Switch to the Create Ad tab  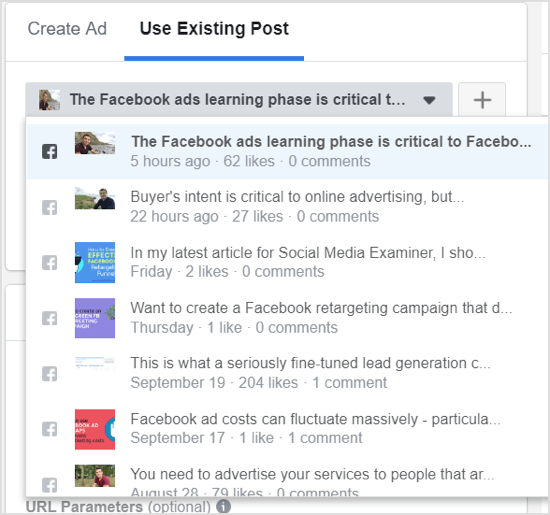67,28
